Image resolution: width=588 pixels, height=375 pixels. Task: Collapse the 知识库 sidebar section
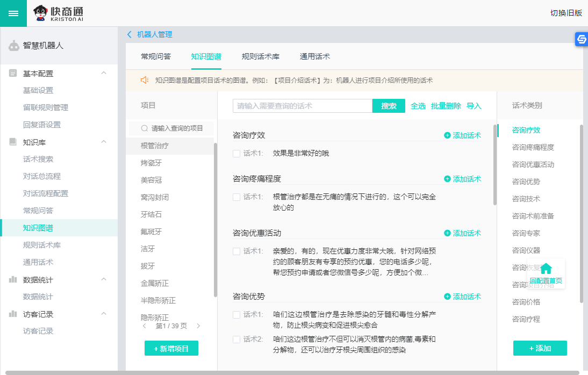click(104, 142)
